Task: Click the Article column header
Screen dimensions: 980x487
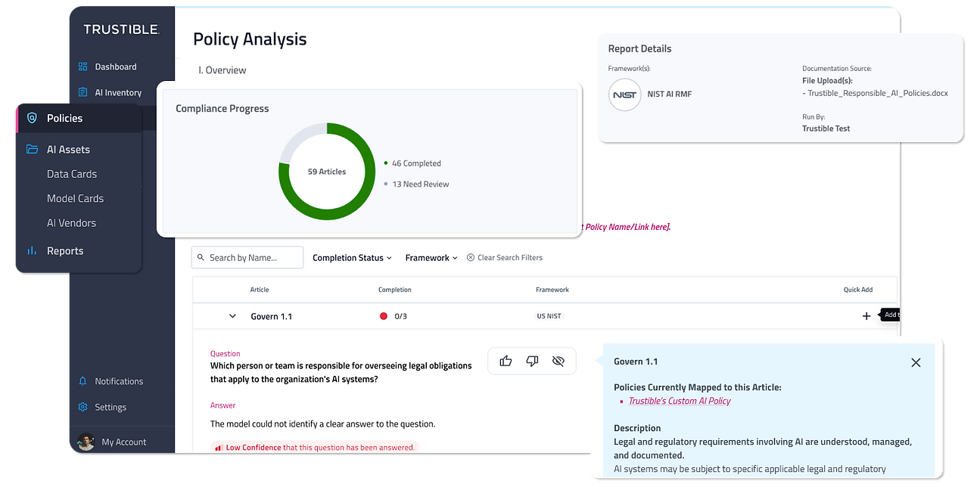Action: (260, 290)
